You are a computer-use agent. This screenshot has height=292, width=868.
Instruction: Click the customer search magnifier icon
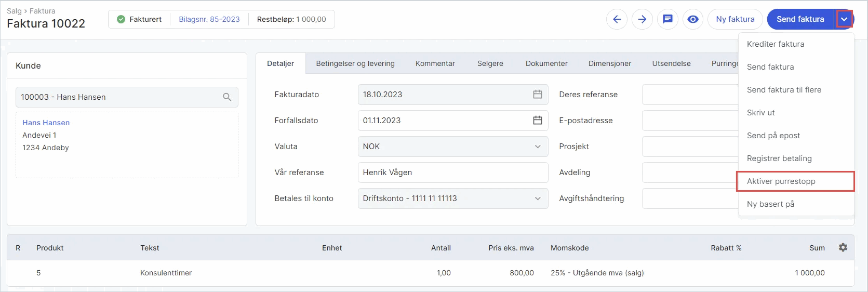click(227, 97)
